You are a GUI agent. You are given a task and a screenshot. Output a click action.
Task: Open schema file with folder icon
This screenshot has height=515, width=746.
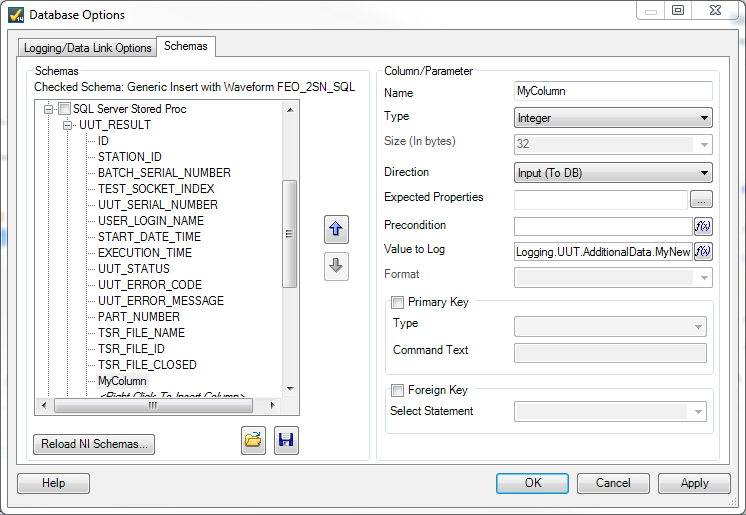253,441
